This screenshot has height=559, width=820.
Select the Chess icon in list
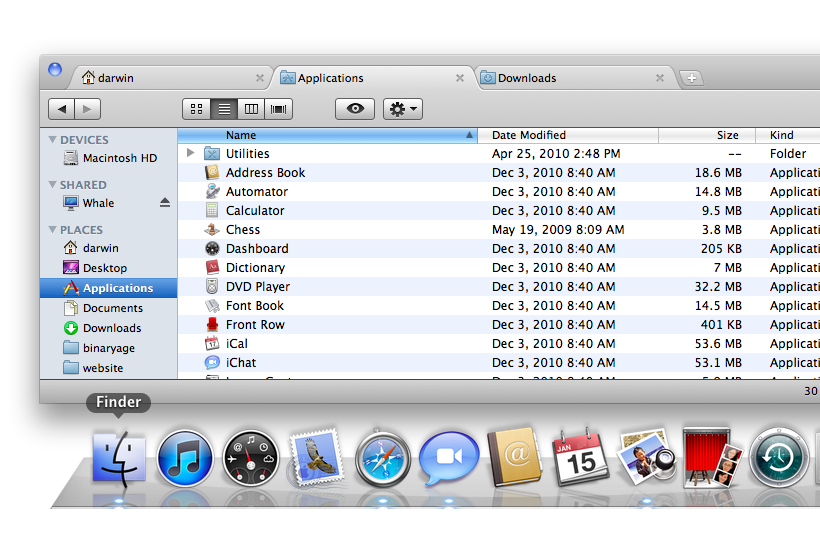click(x=212, y=229)
